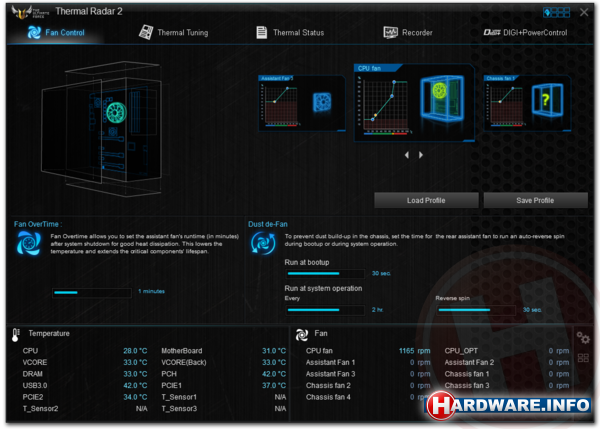The height and width of the screenshot is (429, 600).
Task: Click the VCORE(Back) temperature row
Action: (223, 362)
